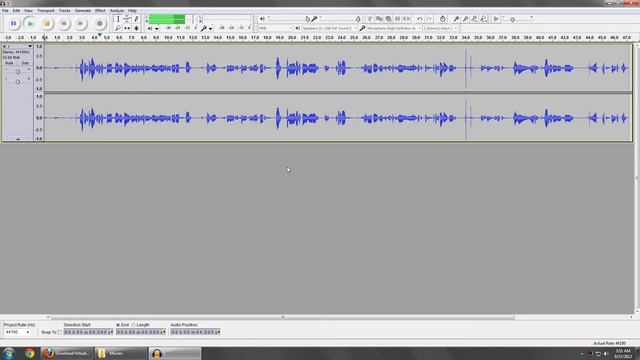Viewport: 640px width, 360px height.
Task: Open the input meter microphone dropdown
Action: coord(211,29)
